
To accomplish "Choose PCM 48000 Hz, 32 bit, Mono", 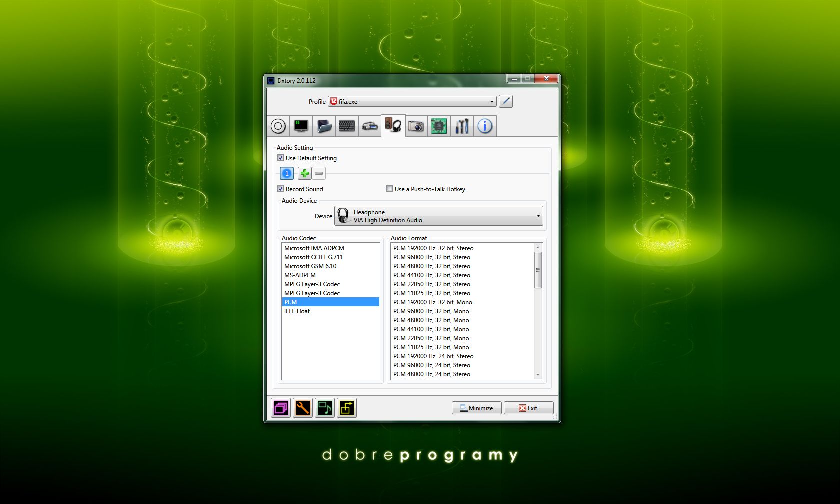I will (463, 320).
